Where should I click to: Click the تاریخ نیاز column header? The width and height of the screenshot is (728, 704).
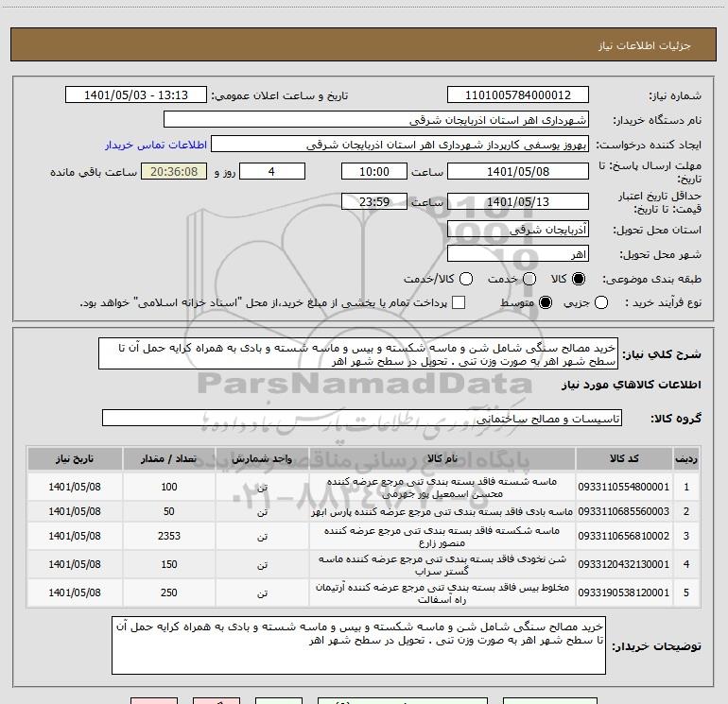click(75, 459)
